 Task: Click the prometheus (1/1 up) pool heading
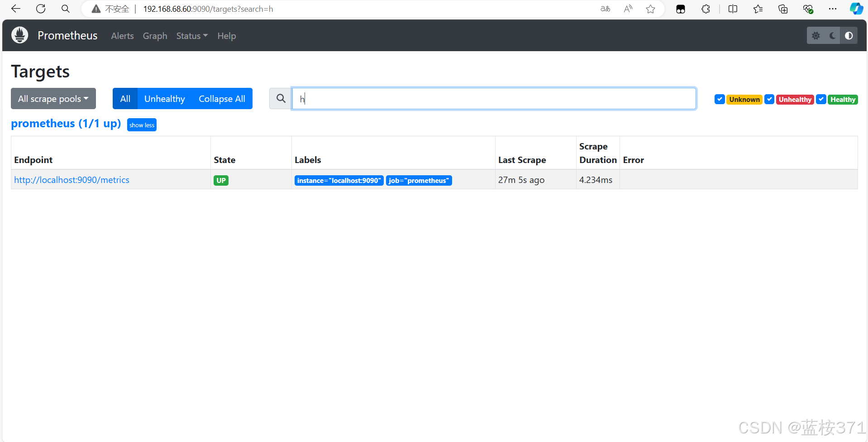pyautogui.click(x=66, y=124)
